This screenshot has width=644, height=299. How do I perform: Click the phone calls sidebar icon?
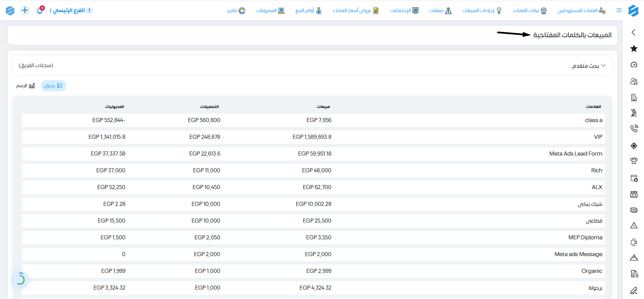click(x=634, y=129)
